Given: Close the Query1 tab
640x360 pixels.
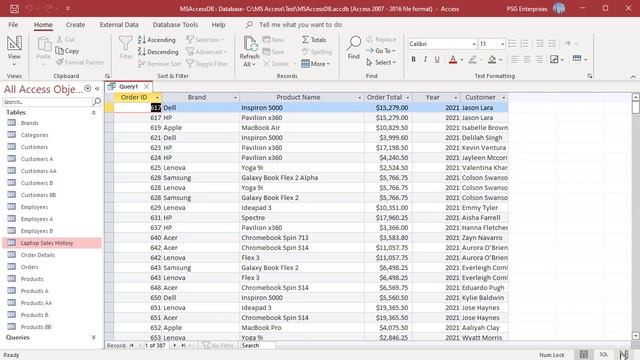Looking at the screenshot, I should [146, 87].
